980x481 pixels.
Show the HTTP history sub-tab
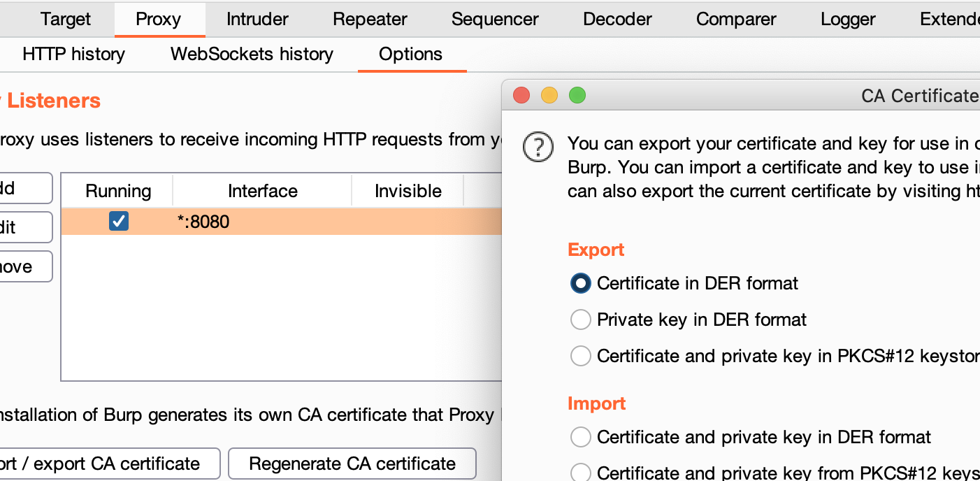point(73,54)
